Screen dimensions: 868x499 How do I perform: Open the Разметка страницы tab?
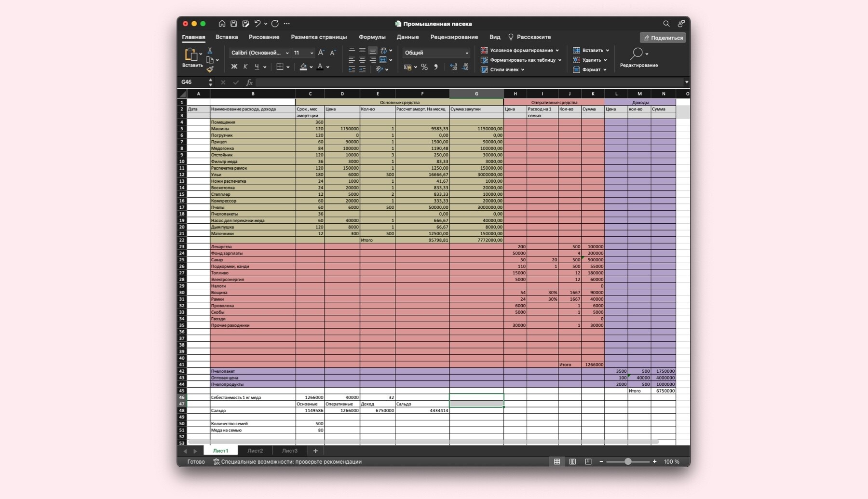click(x=319, y=37)
